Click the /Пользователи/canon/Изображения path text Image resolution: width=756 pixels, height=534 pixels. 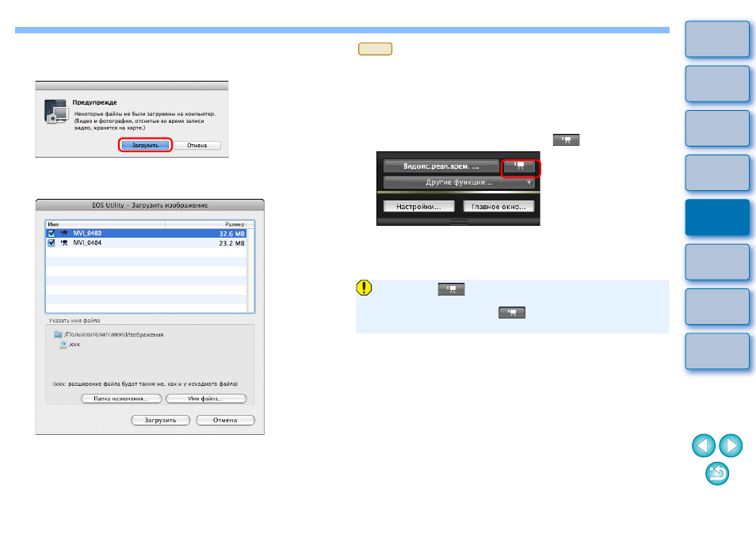pyautogui.click(x=114, y=334)
